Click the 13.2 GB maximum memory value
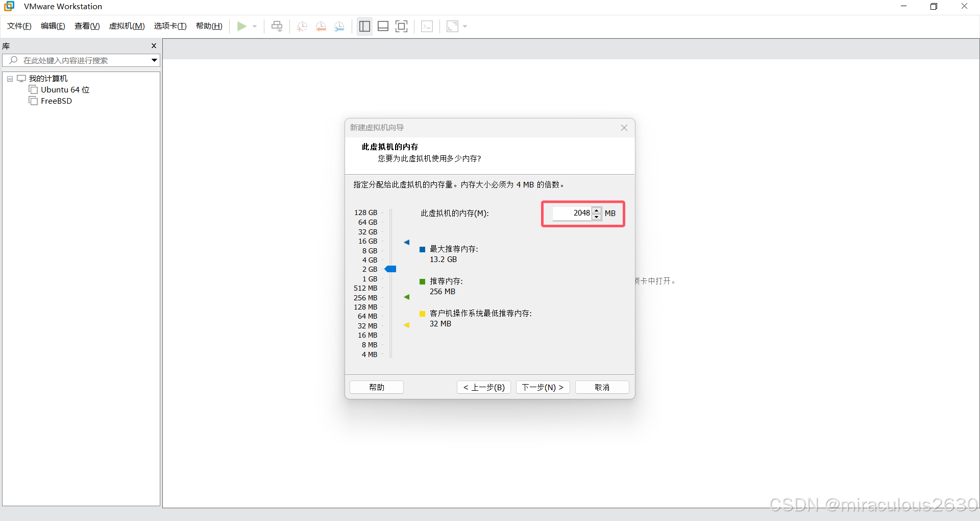 443,259
